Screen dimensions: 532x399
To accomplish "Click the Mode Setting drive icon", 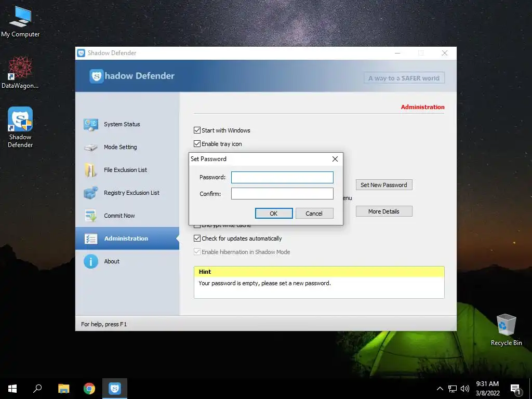I will point(91,148).
